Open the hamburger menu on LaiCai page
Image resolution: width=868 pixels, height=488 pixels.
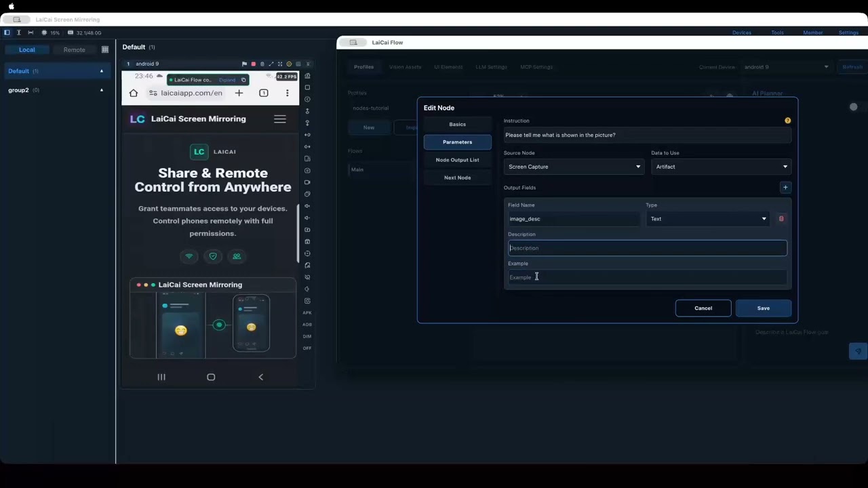tap(280, 119)
